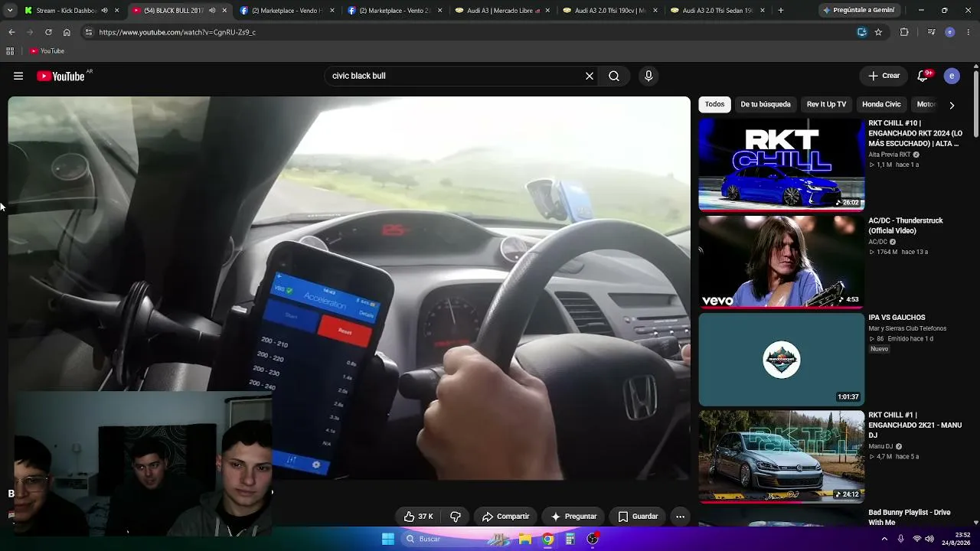
Task: Select the De tu búsqueda chip
Action: tap(766, 104)
